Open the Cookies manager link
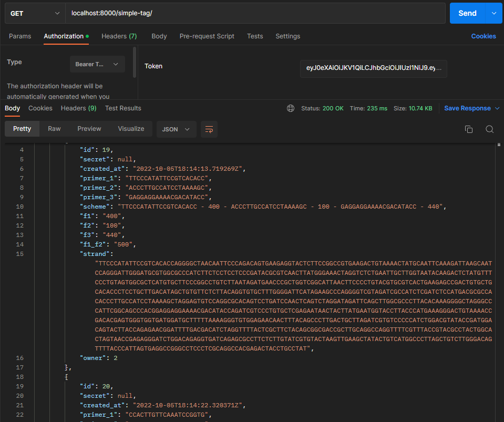This screenshot has height=422, width=504. [483, 36]
